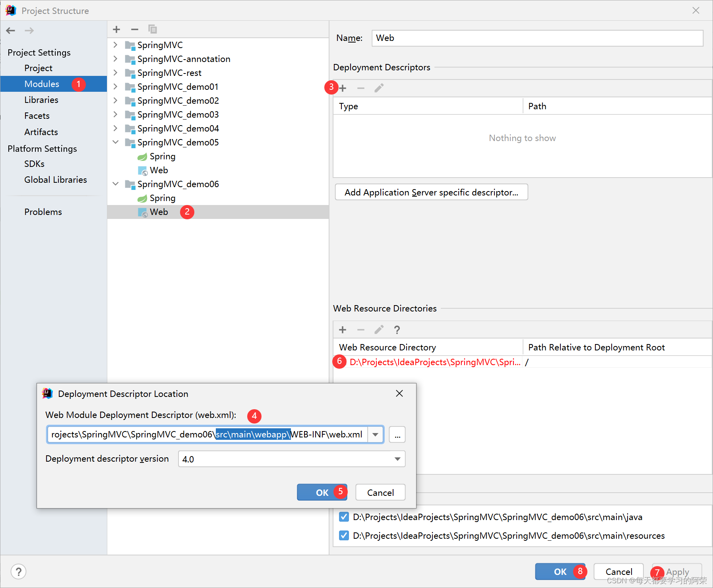This screenshot has height=588, width=713.
Task: Select the red web resource directory row
Action: 522,362
